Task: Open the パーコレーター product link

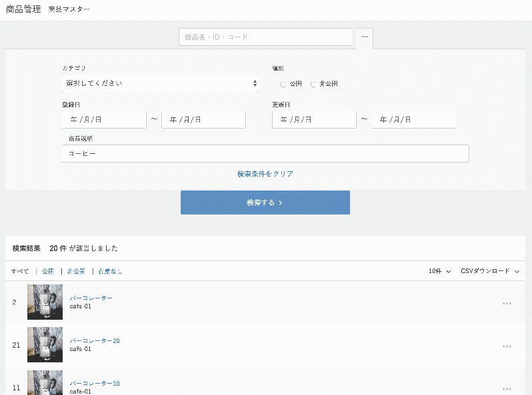Action: (x=91, y=298)
